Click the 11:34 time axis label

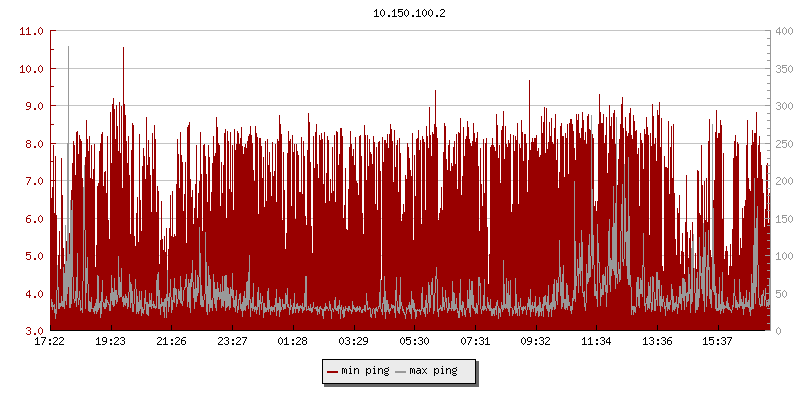click(x=596, y=342)
